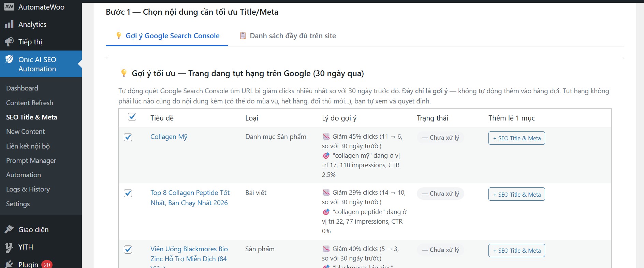Click the clipboard icon on Danh sách đầy đủ tab

243,36
